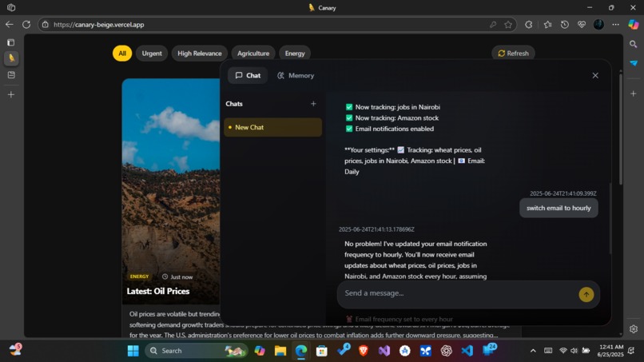Viewport: 644px width, 362px height.
Task: Go back with browser back arrow
Action: coord(9,25)
